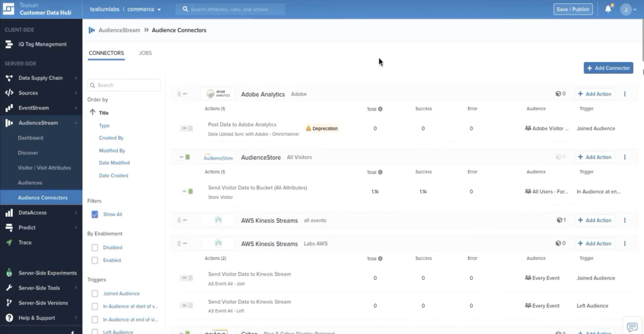The image size is (644, 334).
Task: Check the Joined Audience trigger filter
Action: coord(95,294)
